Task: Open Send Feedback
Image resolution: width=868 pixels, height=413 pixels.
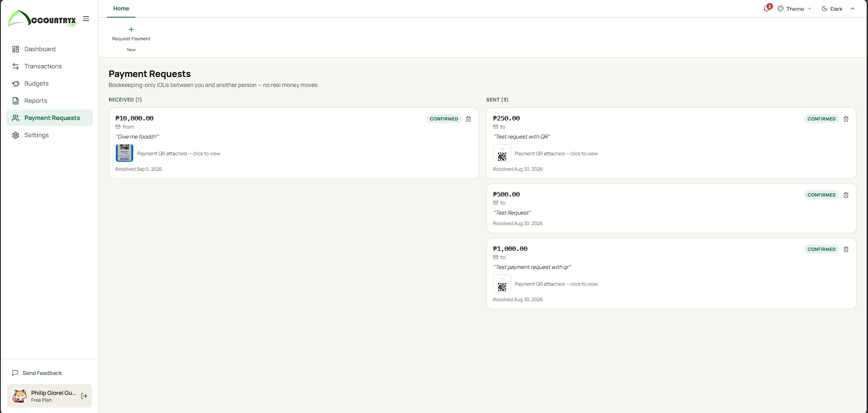Action: 37,373
